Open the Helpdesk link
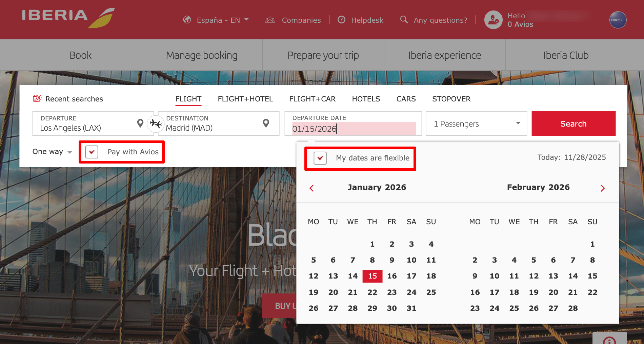The width and height of the screenshot is (644, 344). click(367, 20)
